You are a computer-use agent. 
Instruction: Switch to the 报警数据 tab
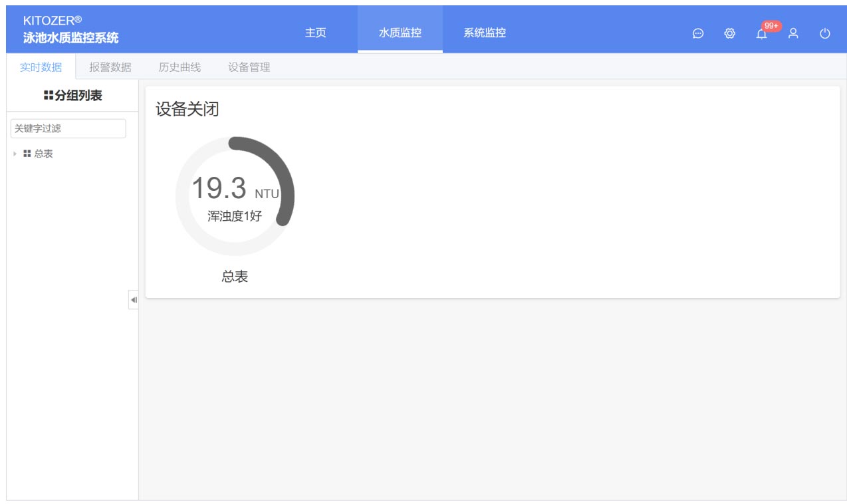pos(110,67)
